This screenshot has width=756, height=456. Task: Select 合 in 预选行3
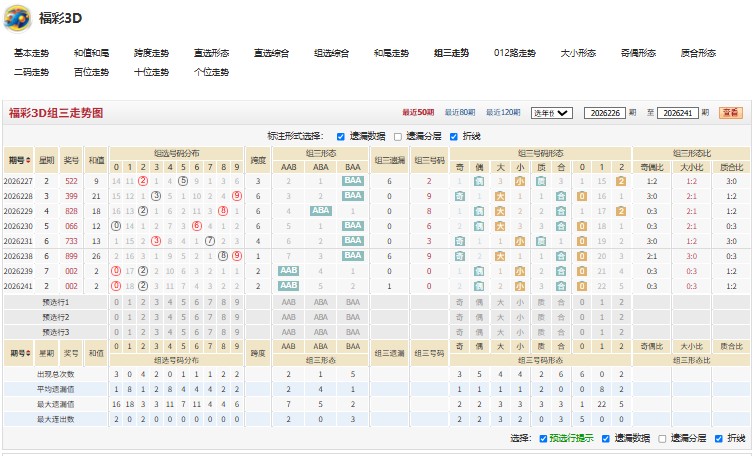pos(561,332)
